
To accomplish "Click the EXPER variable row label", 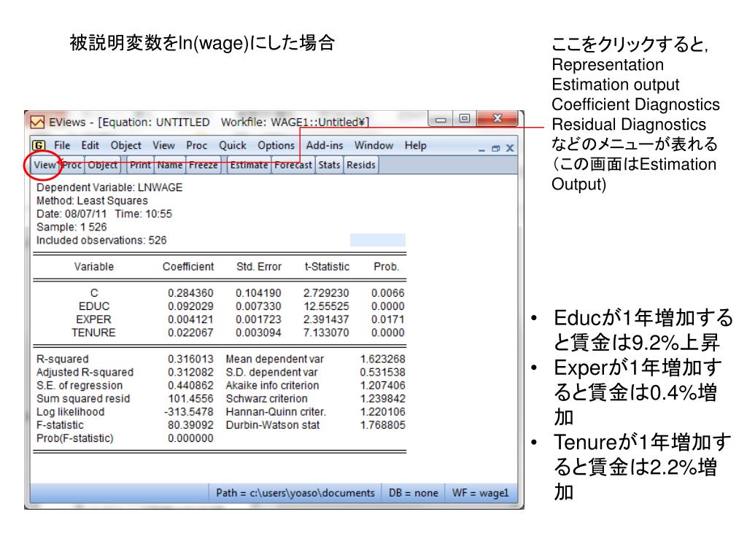I will click(94, 319).
